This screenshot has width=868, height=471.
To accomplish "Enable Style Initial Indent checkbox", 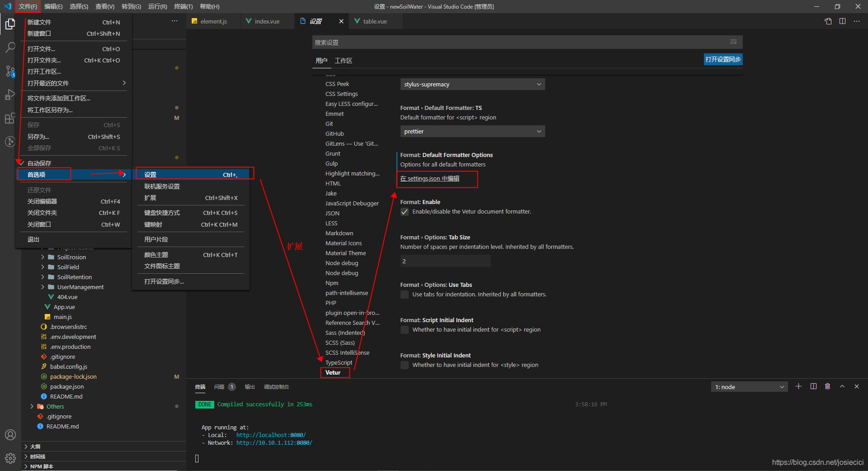I will [405, 365].
